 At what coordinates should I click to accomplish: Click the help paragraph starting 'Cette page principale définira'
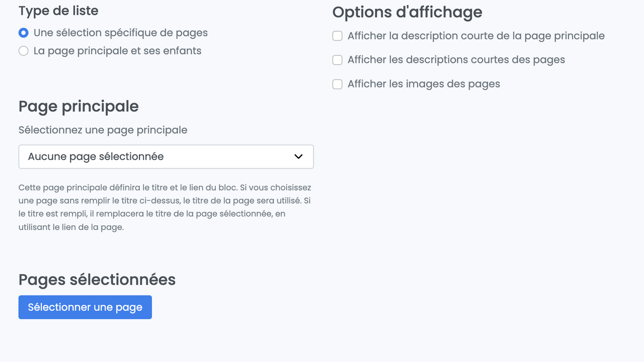pos(165,207)
